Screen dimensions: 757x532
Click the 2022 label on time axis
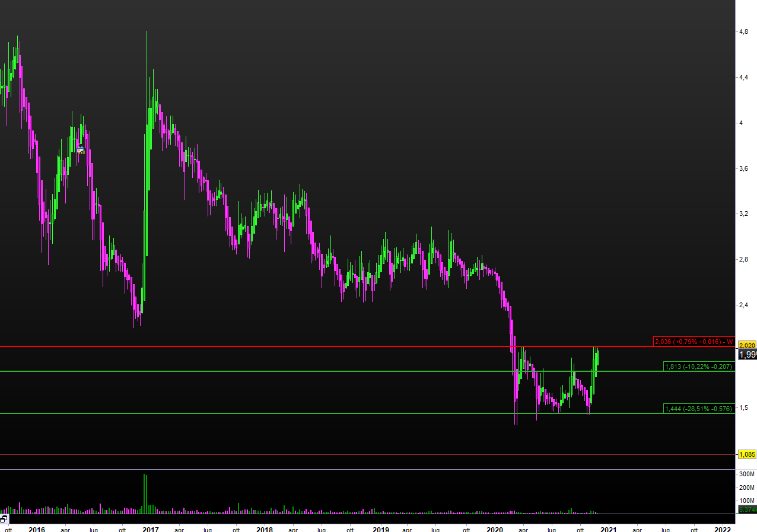pos(722,527)
